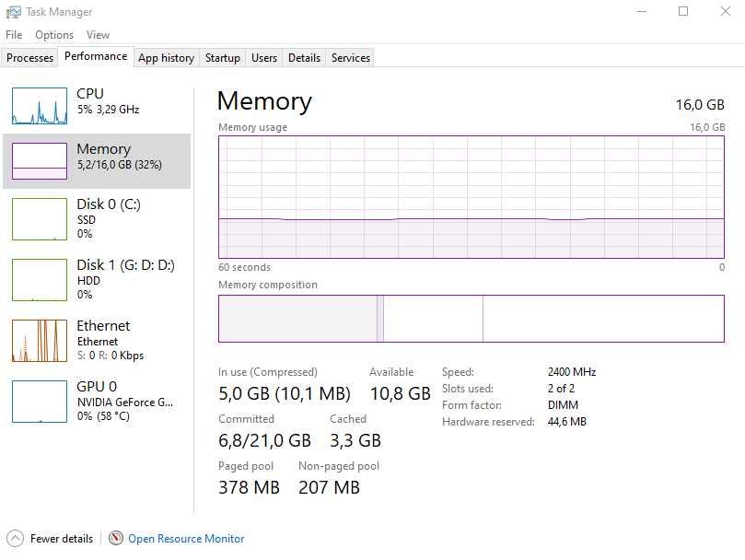Open the File menu
This screenshot has width=745, height=560.
14,35
